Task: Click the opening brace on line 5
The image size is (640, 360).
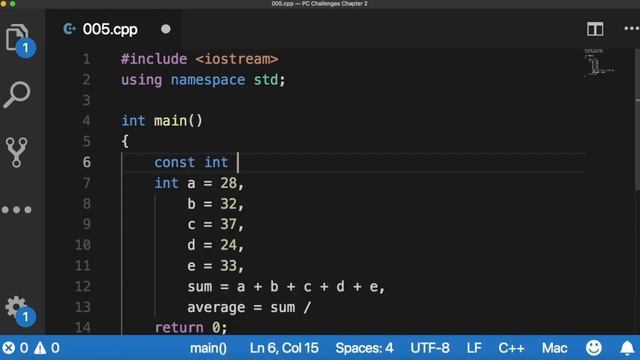Action: coord(125,141)
